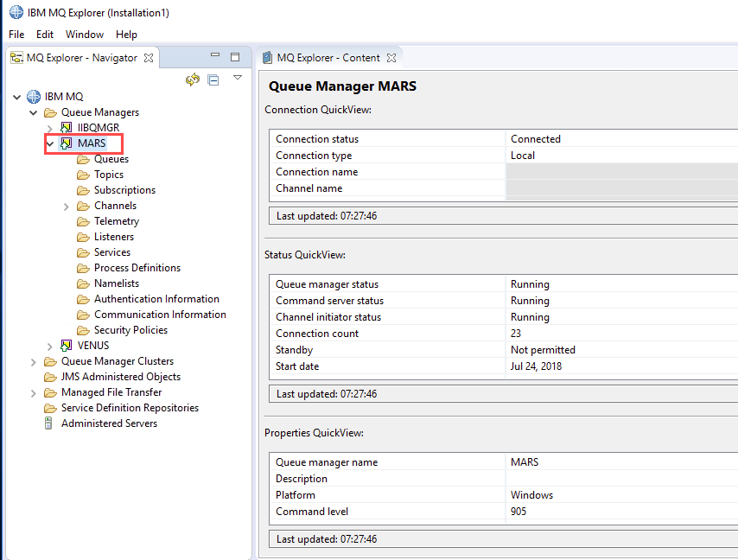
Task: Click the IBM MQ globe icon in tree
Action: [34, 97]
